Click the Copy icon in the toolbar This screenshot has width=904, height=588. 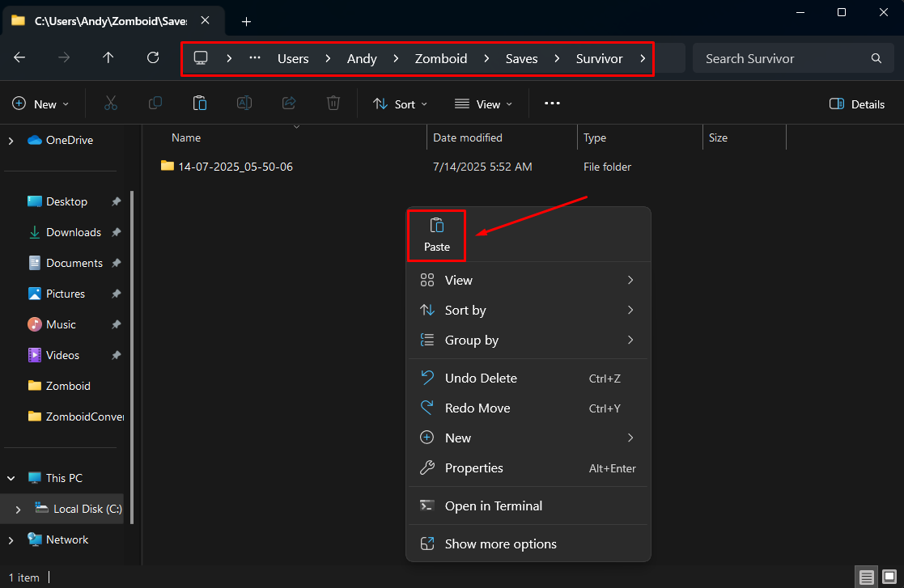point(155,104)
